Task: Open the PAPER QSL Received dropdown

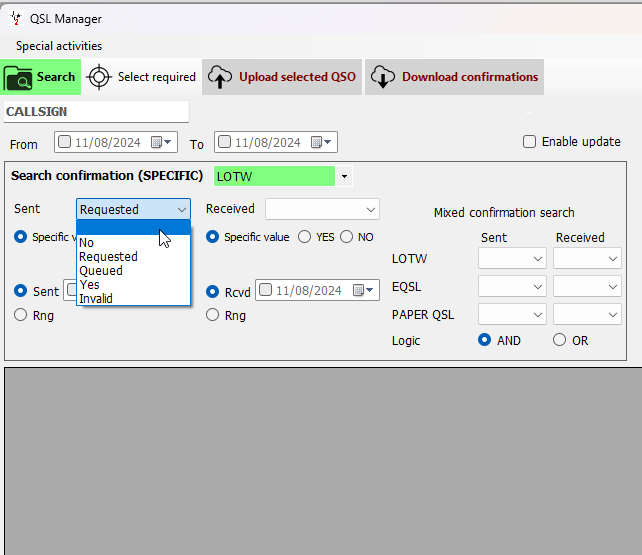Action: (587, 314)
